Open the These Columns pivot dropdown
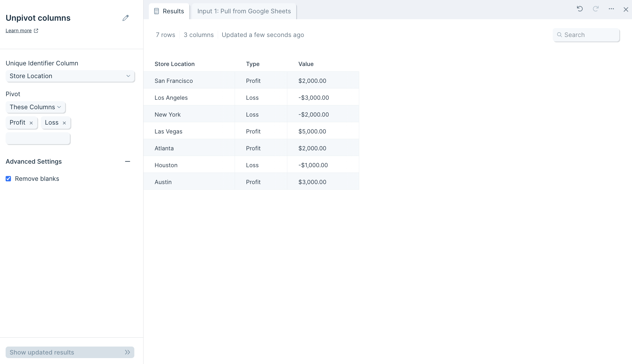The image size is (632, 364). pyautogui.click(x=35, y=107)
